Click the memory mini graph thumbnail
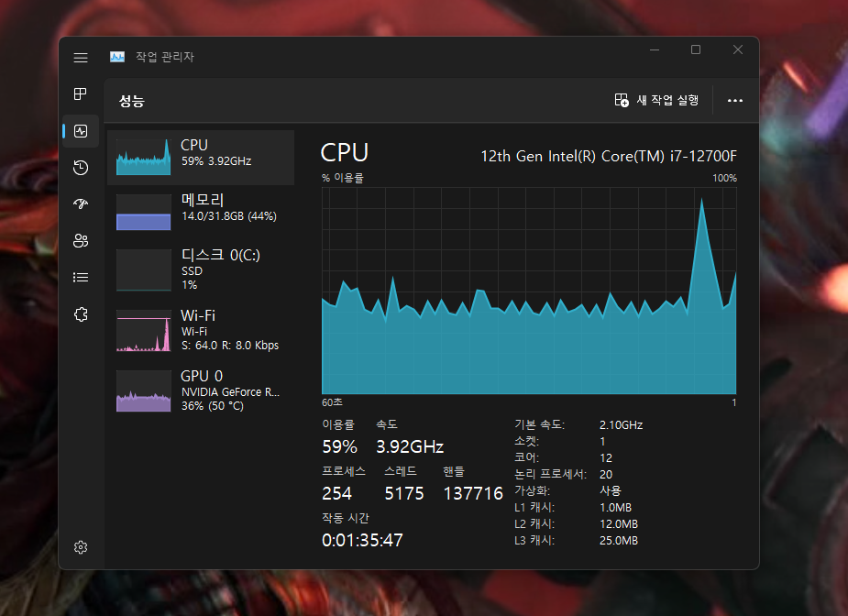 (143, 212)
